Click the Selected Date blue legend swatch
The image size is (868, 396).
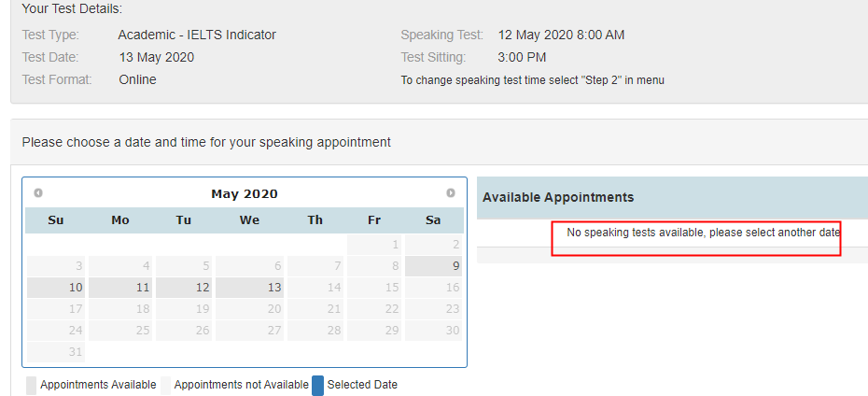[x=317, y=385]
